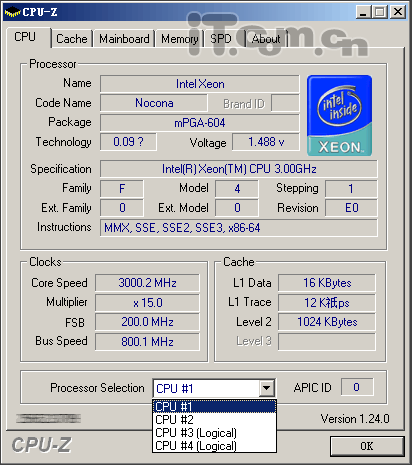
Task: Click the CPU-Z title bar app icon
Action: [12, 12]
